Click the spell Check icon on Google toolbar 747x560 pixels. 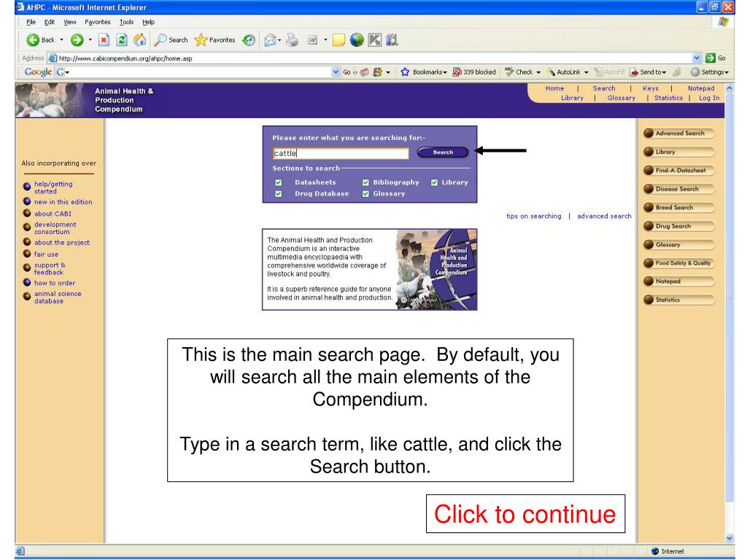click(508, 72)
